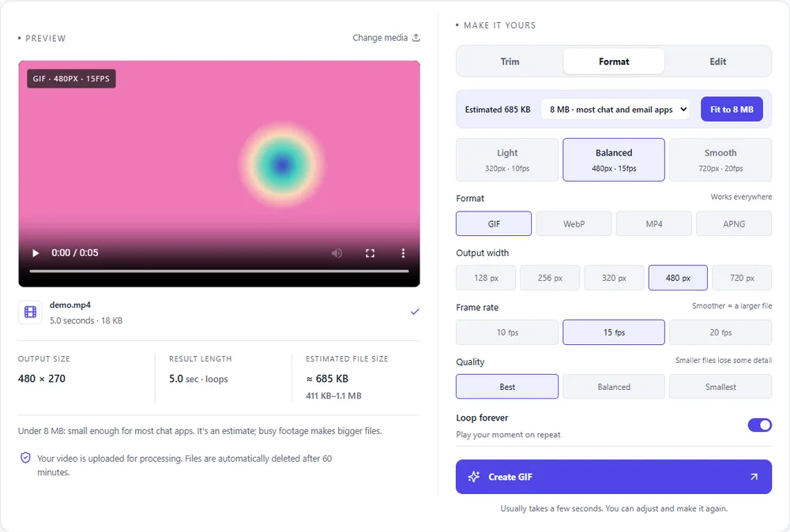
Task: Set frame rate to 20 fps
Action: pyautogui.click(x=720, y=332)
